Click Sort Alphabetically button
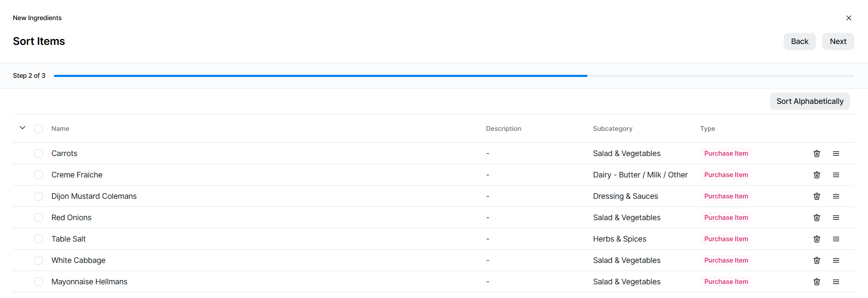The width and height of the screenshot is (868, 298). pos(809,101)
